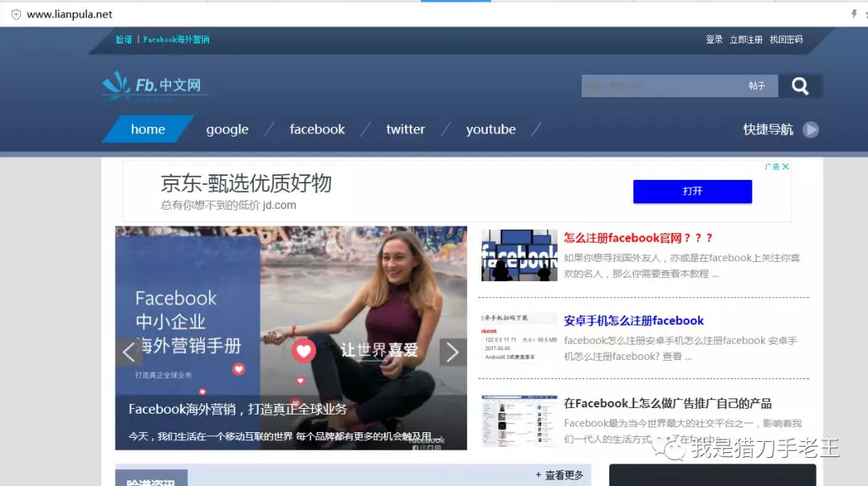
Task: Click the 立即注册 register link
Action: point(746,39)
